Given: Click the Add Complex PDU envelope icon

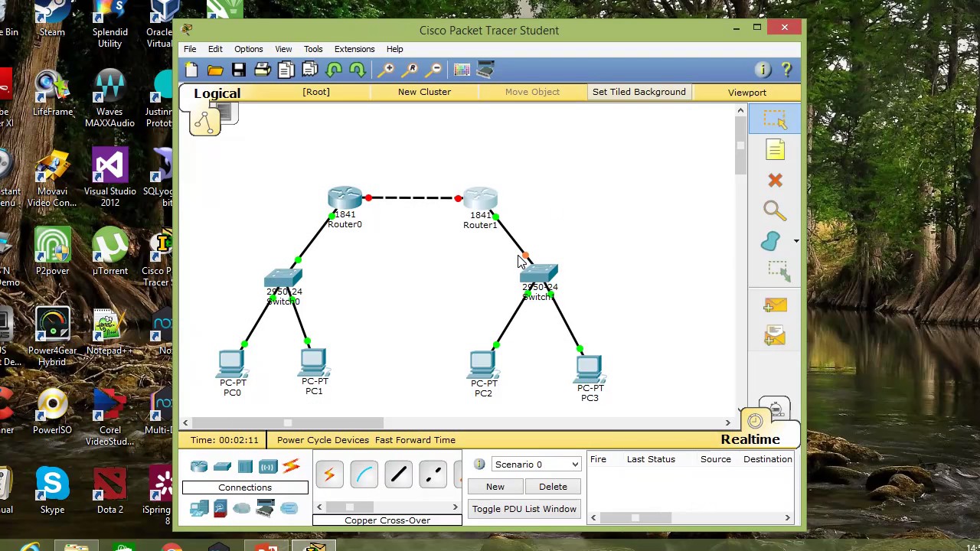Looking at the screenshot, I should tap(775, 335).
